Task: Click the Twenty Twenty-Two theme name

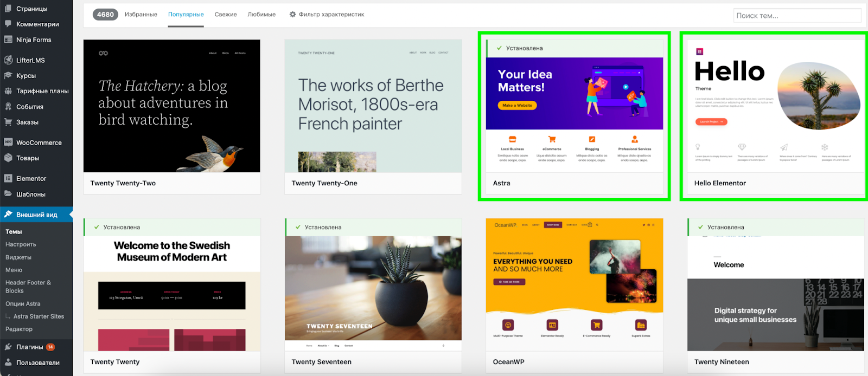Action: [123, 183]
